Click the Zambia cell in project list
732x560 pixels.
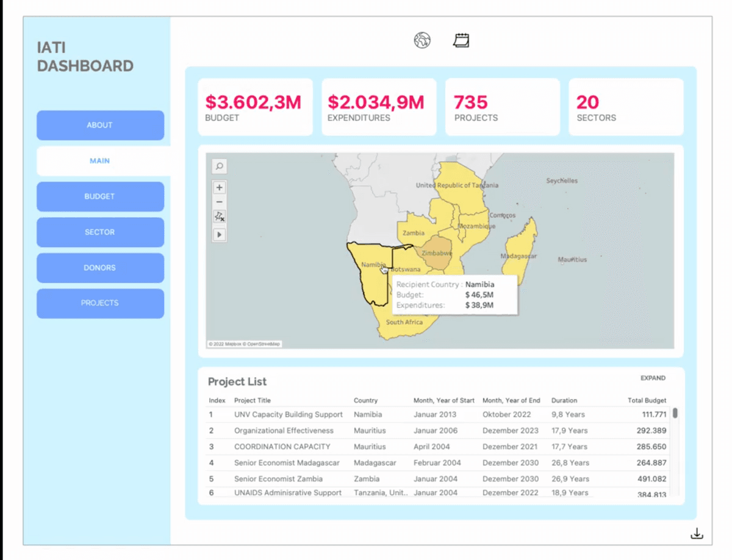tap(367, 479)
